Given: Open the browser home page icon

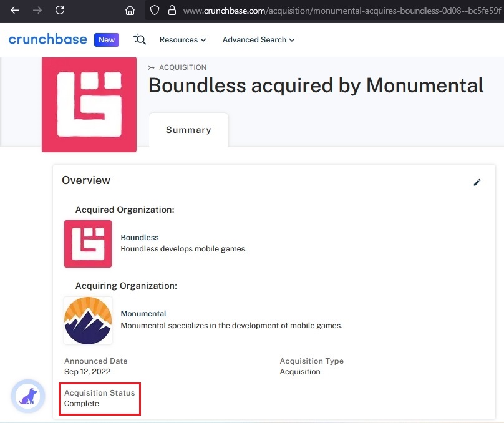Looking at the screenshot, I should (x=130, y=11).
